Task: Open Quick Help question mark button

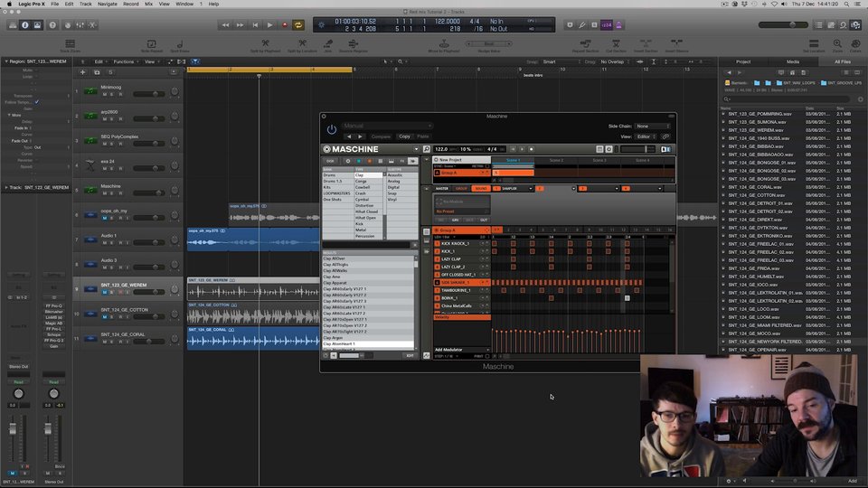Action: 52,25
